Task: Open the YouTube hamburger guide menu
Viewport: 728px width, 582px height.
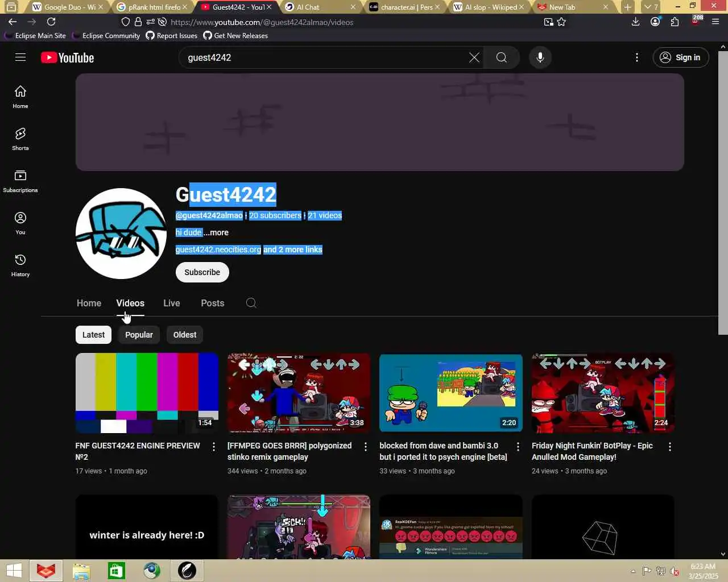Action: point(20,57)
